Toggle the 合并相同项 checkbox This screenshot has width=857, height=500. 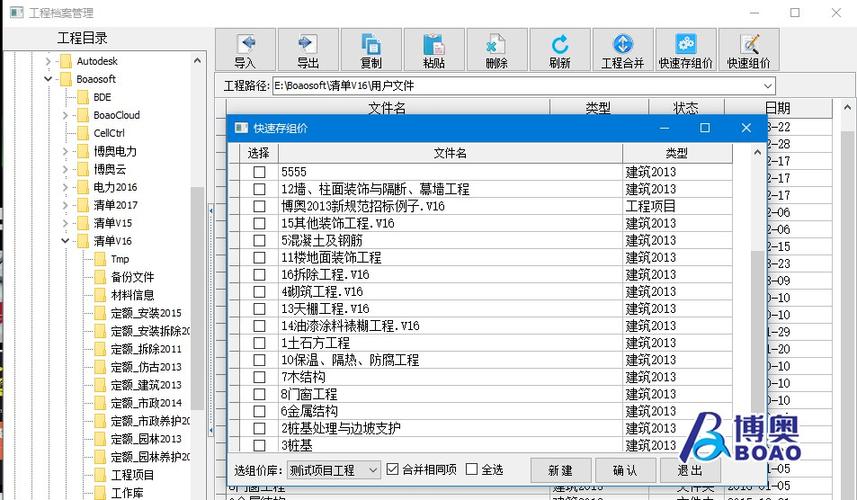pos(392,469)
